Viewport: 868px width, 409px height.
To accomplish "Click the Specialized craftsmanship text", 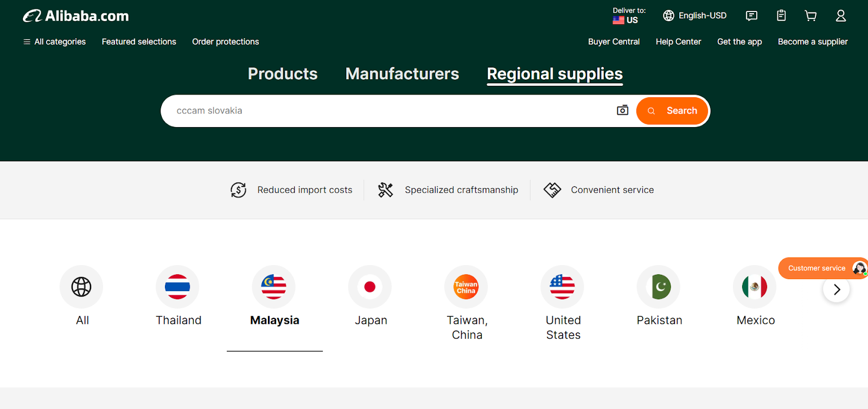I will 462,190.
